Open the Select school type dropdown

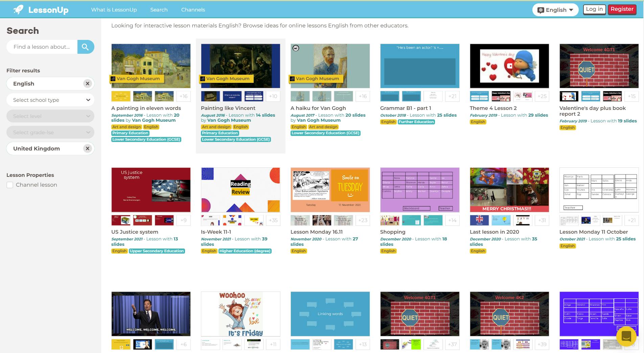pyautogui.click(x=50, y=100)
